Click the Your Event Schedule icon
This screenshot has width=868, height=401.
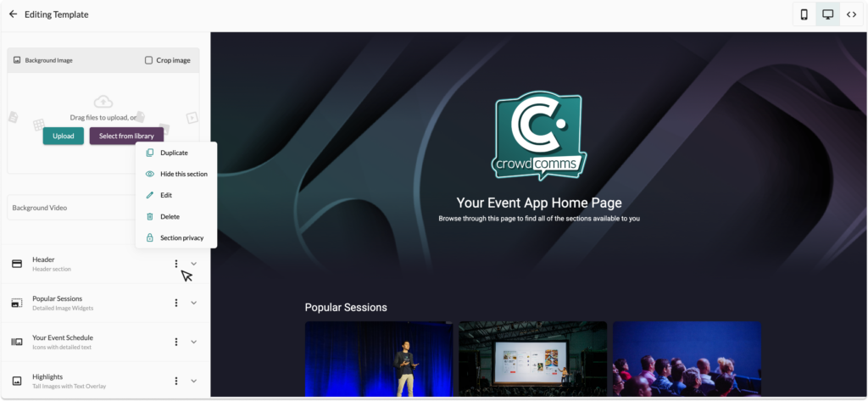point(17,342)
